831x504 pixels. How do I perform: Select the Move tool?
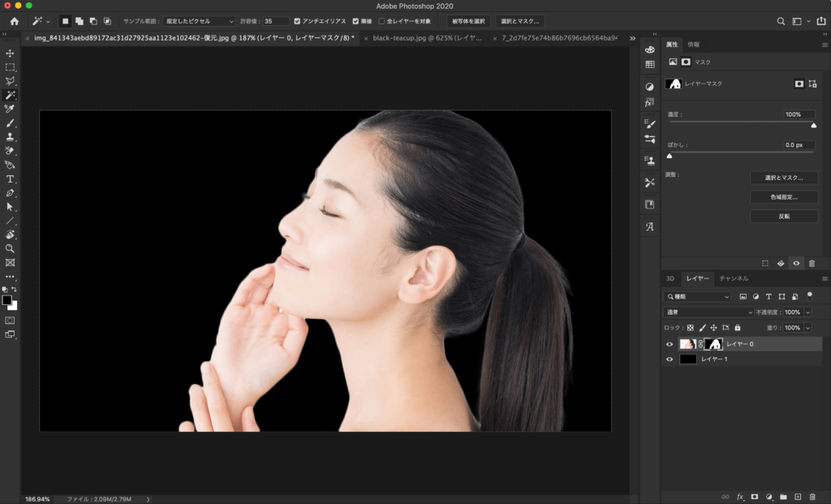click(10, 54)
